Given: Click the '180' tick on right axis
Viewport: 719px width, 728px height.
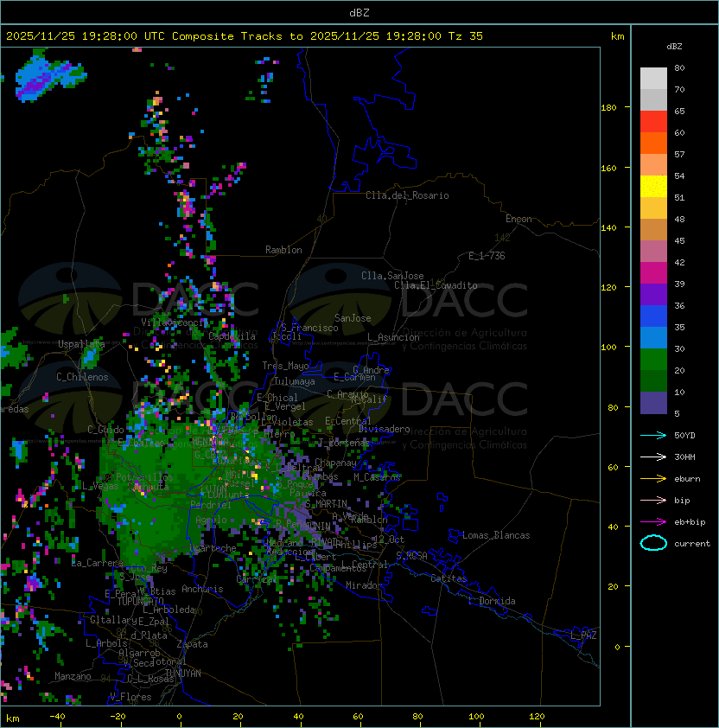Looking at the screenshot, I should [x=608, y=108].
